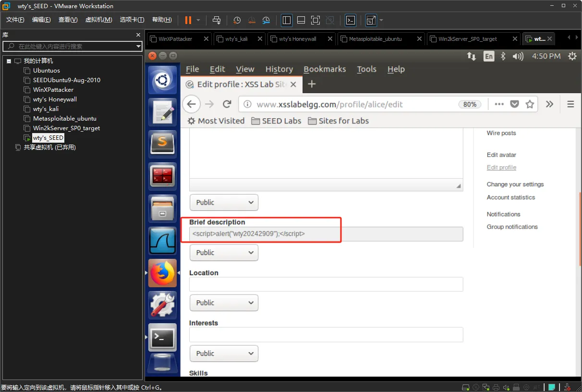Show site information icon in address bar
582x392 pixels.
coord(247,104)
